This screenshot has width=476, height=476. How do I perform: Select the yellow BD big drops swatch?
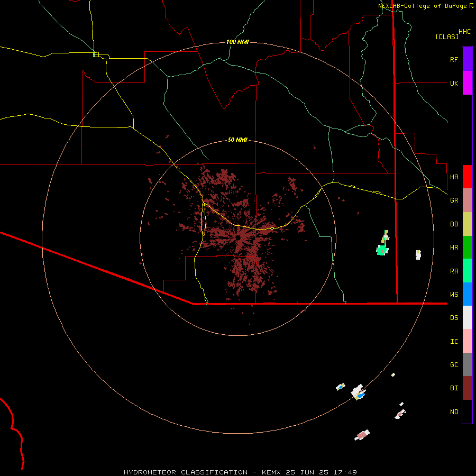pos(467,224)
